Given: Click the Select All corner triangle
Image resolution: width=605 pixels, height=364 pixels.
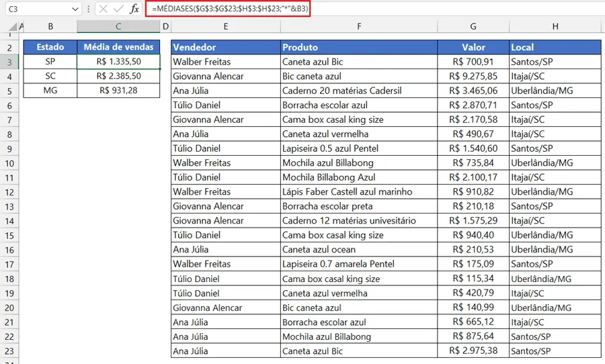Looking at the screenshot, I should point(13,27).
